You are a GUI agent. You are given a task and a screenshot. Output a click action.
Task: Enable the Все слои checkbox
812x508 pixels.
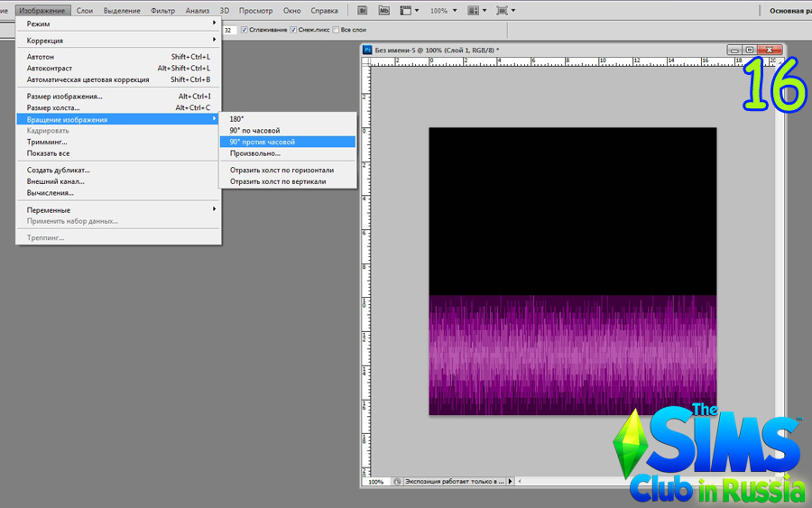pos(336,30)
